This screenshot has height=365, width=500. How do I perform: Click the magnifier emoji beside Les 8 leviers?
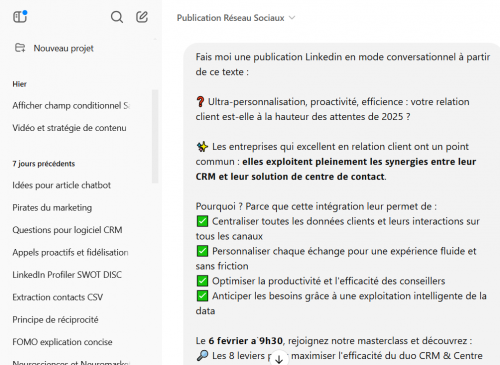coord(202,356)
